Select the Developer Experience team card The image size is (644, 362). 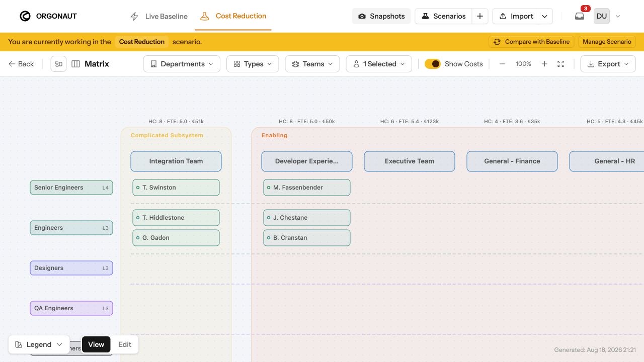pyautogui.click(x=307, y=161)
